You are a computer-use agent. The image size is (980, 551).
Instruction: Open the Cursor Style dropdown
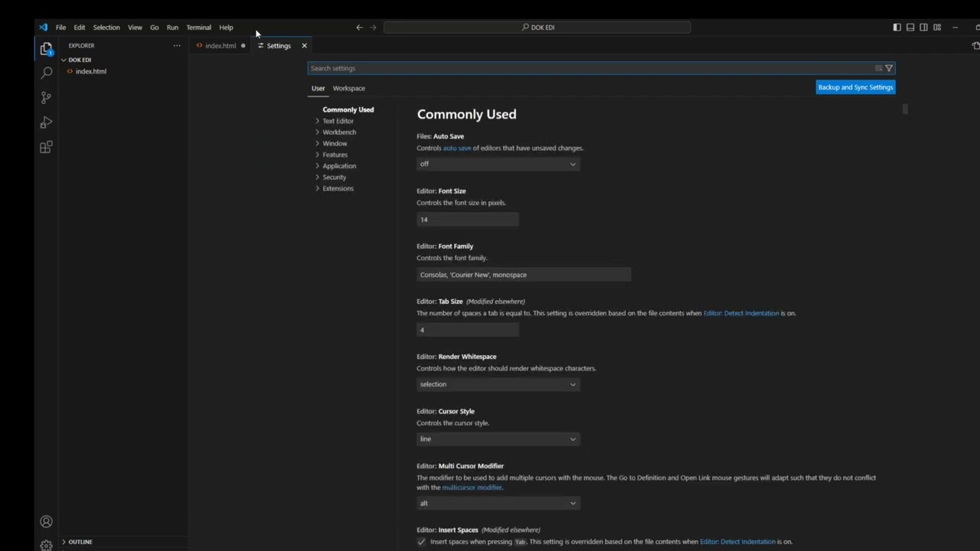pos(498,439)
